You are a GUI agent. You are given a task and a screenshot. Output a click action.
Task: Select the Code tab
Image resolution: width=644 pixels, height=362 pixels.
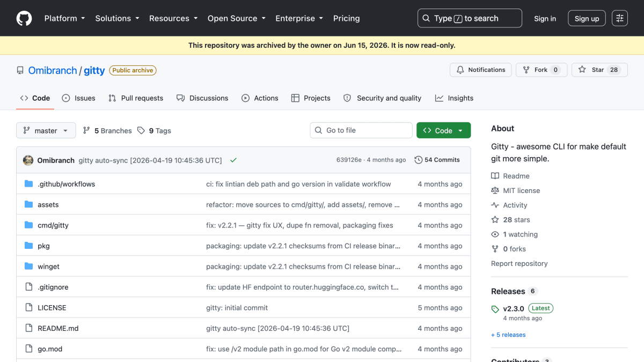[35, 98]
